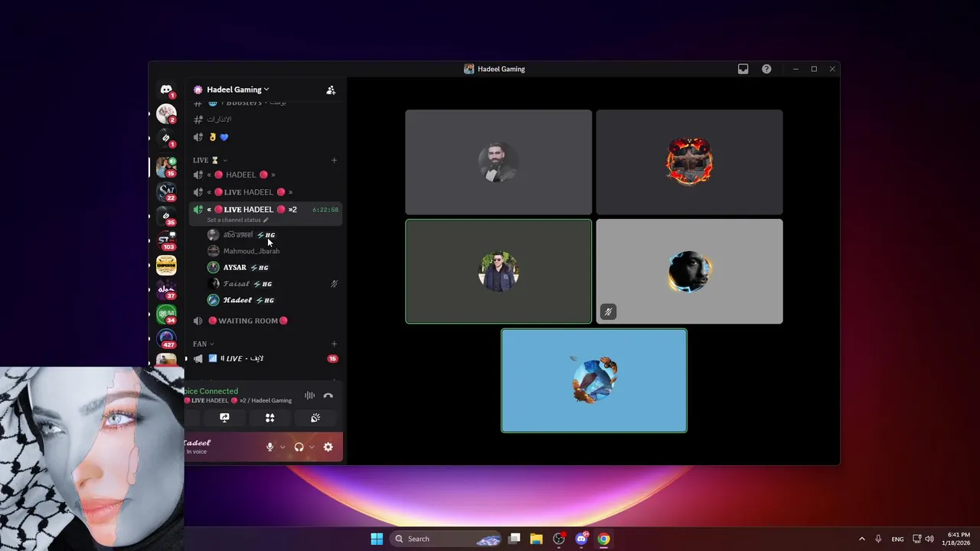
Task: Open the Discord inbox icon in title bar
Action: pos(743,69)
